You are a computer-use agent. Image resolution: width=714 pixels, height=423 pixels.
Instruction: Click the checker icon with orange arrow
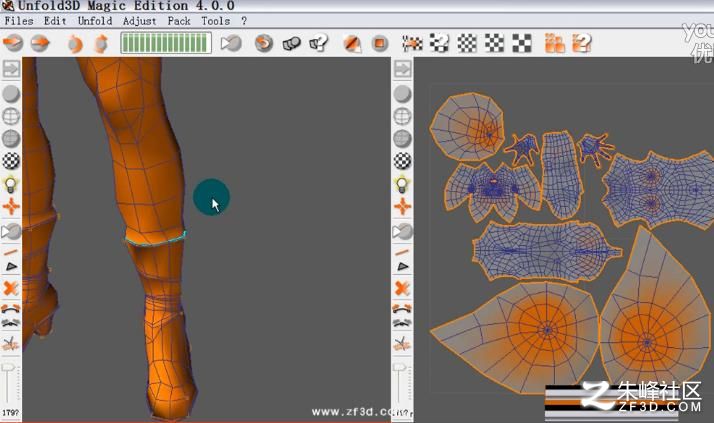coord(413,44)
